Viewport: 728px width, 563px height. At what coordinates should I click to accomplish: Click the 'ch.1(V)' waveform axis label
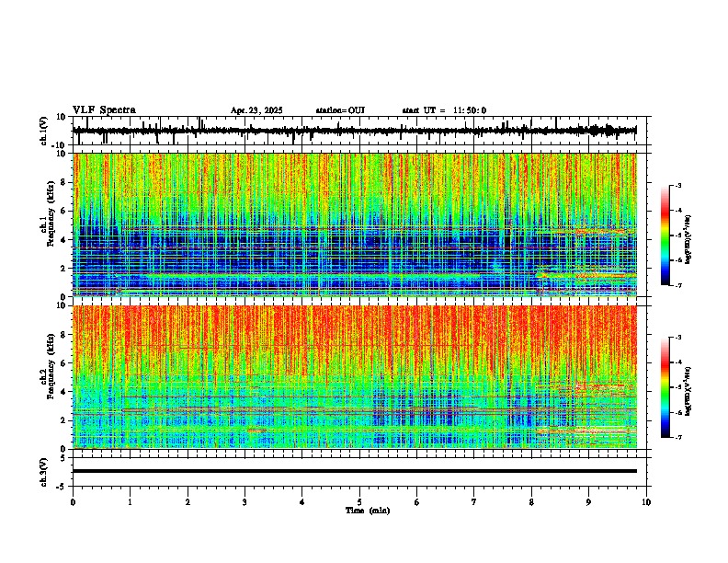click(44, 131)
